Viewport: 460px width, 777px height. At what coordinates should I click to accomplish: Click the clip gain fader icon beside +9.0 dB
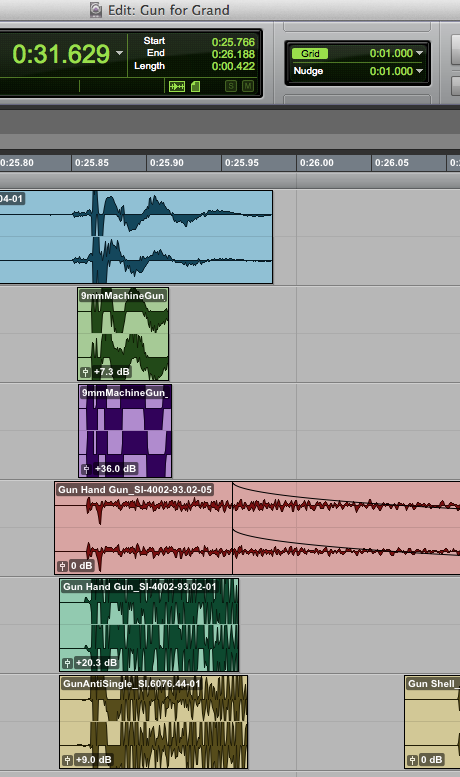pos(68,760)
